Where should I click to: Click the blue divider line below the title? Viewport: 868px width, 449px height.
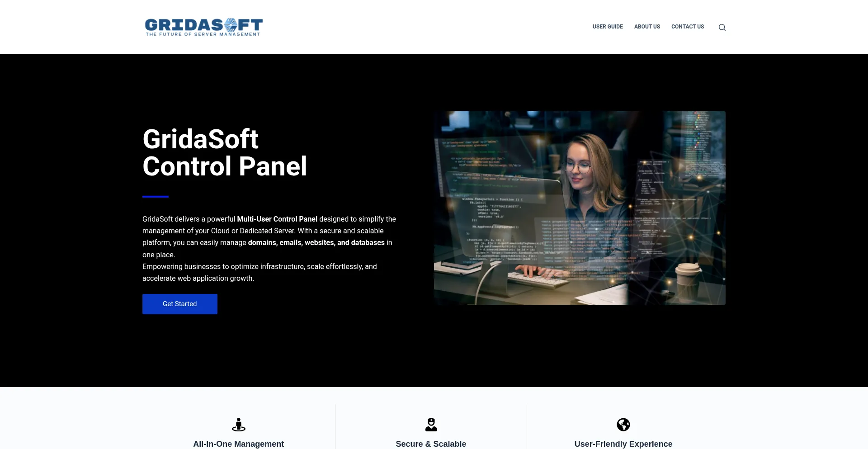point(156,197)
